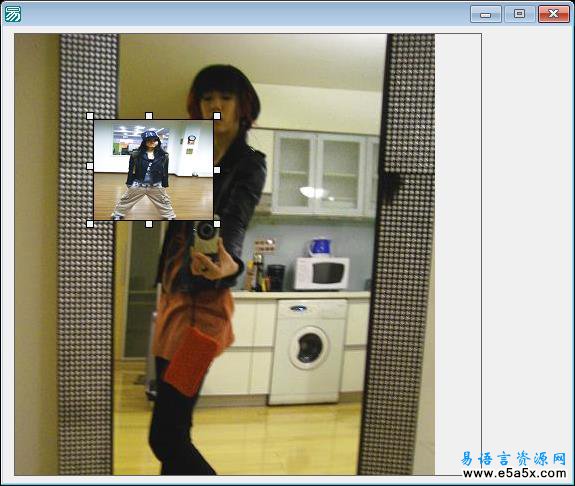
Task: Click the top-center selection handle
Action: (x=149, y=116)
